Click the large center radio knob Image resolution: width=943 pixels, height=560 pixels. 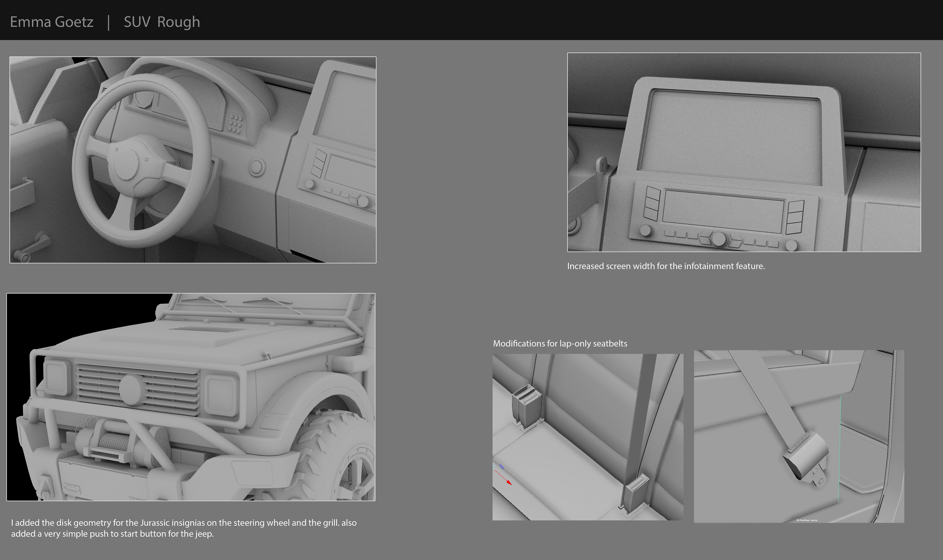point(719,239)
